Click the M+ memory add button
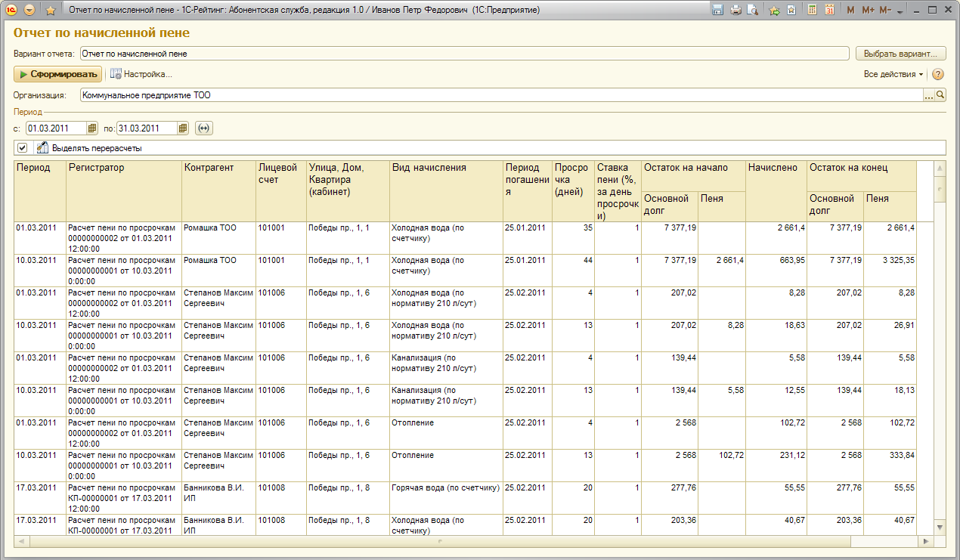960x560 pixels. [868, 10]
